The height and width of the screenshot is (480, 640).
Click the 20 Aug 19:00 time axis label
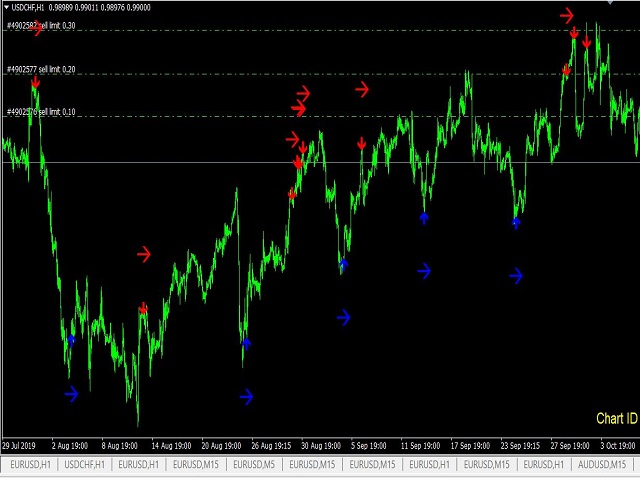coord(221,446)
